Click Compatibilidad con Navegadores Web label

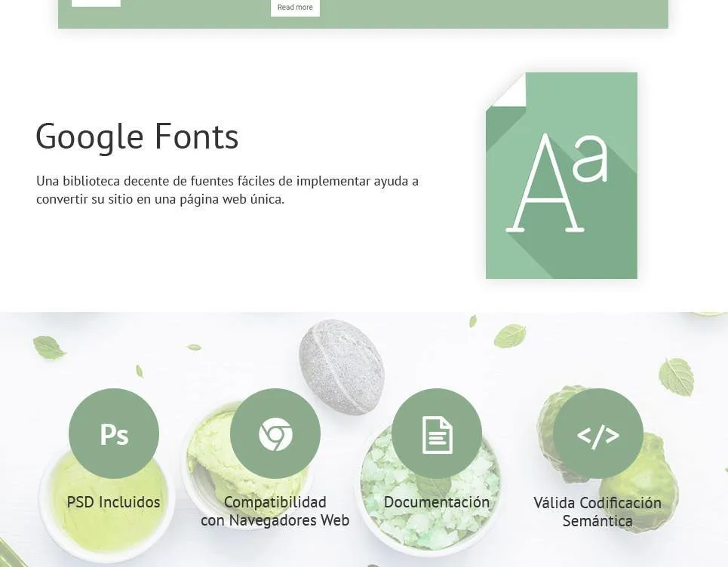[x=275, y=511]
